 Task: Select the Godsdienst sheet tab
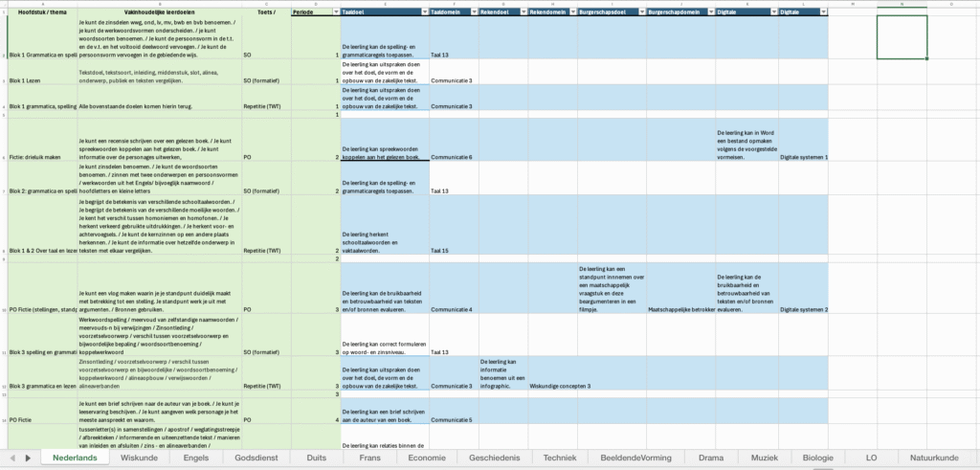pyautogui.click(x=256, y=459)
